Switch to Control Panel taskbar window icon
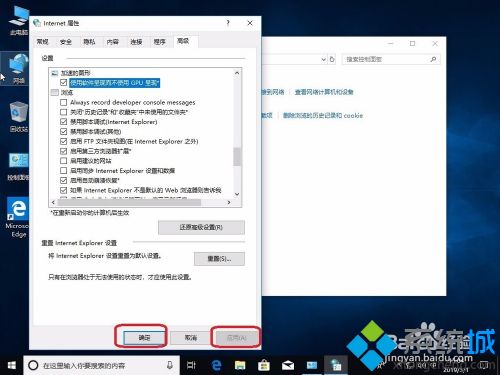Screen dimensions: 500x375 [312, 365]
